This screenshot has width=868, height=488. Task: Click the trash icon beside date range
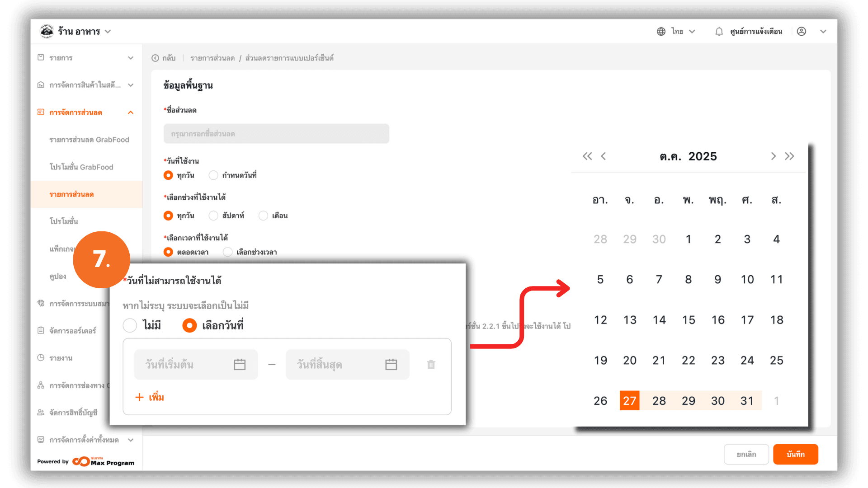click(431, 364)
